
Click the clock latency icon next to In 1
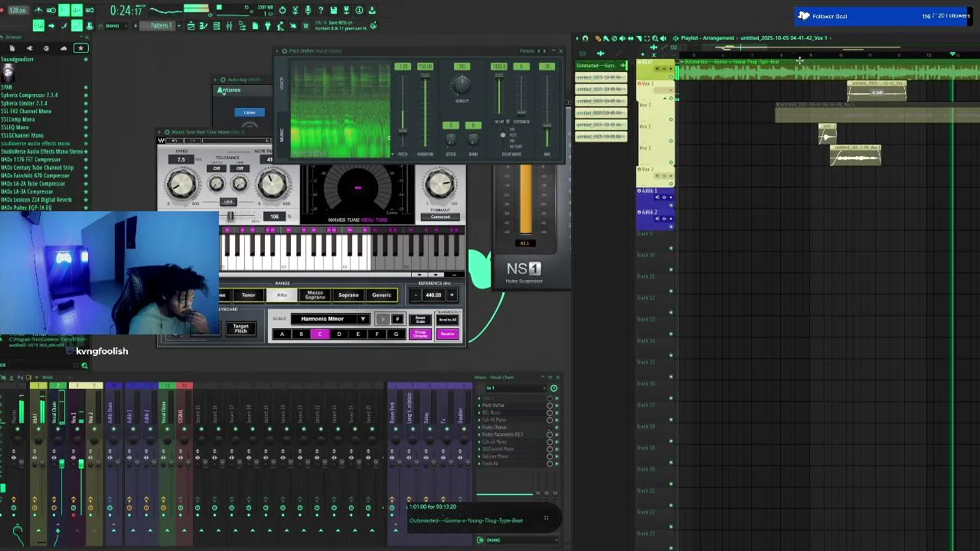(x=554, y=388)
